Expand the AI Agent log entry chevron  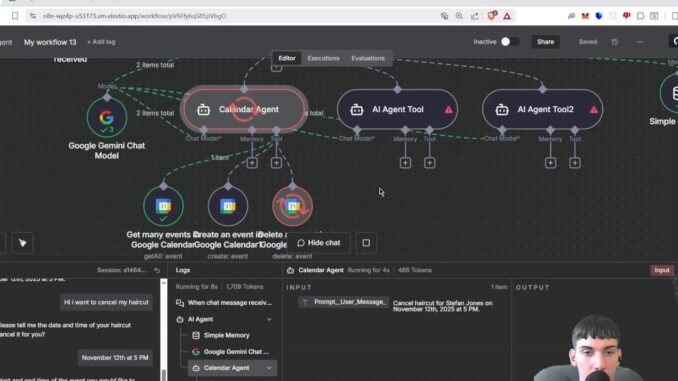[x=269, y=320]
